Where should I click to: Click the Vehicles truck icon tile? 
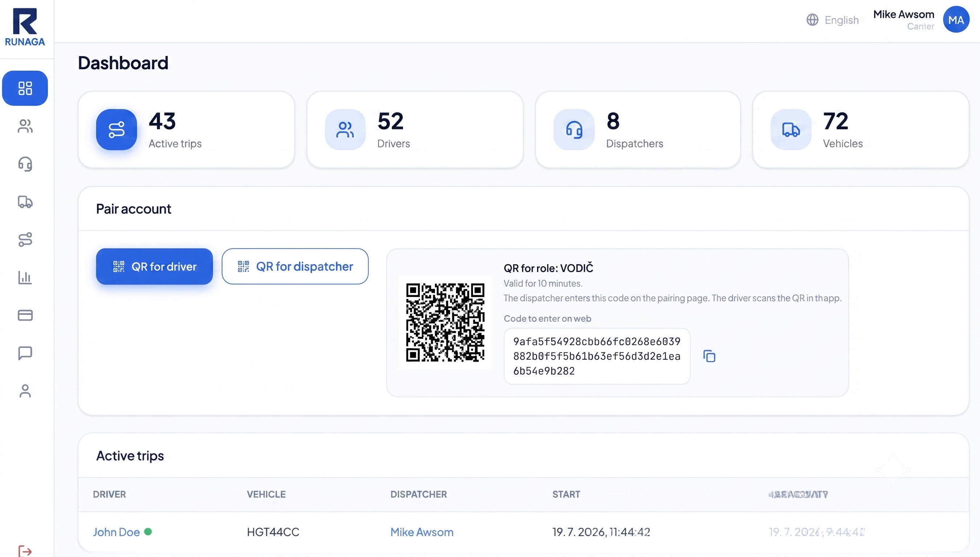tap(791, 129)
